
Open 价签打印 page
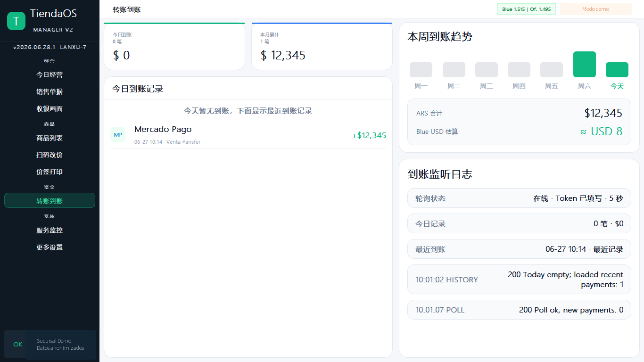[50, 172]
